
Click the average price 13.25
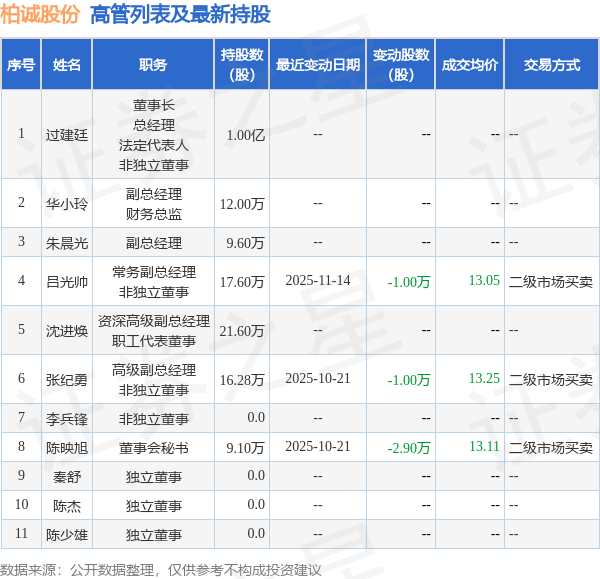[x=484, y=378]
